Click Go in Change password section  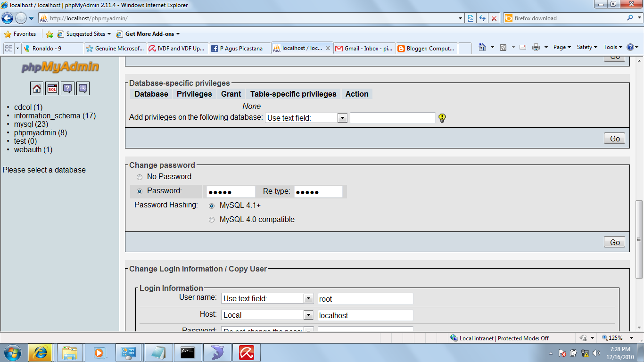(615, 242)
